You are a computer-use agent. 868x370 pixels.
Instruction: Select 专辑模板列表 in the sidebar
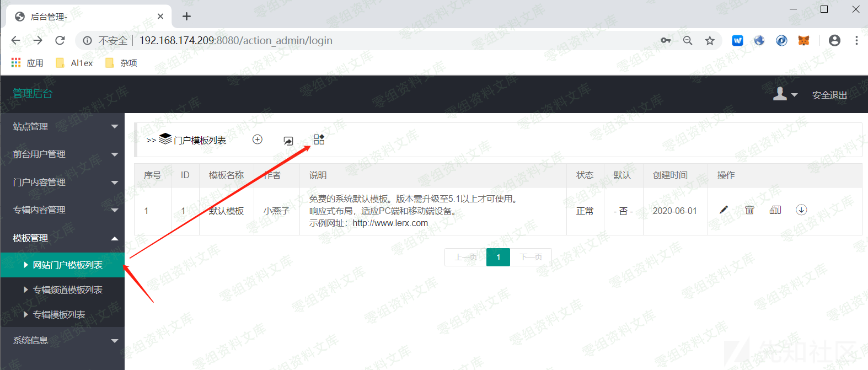pyautogui.click(x=58, y=315)
